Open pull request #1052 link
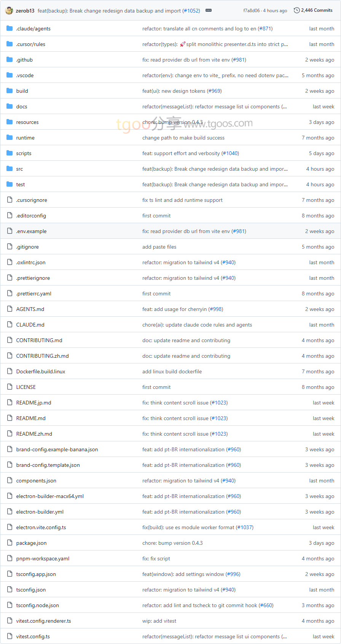The width and height of the screenshot is (341, 644). [191, 11]
